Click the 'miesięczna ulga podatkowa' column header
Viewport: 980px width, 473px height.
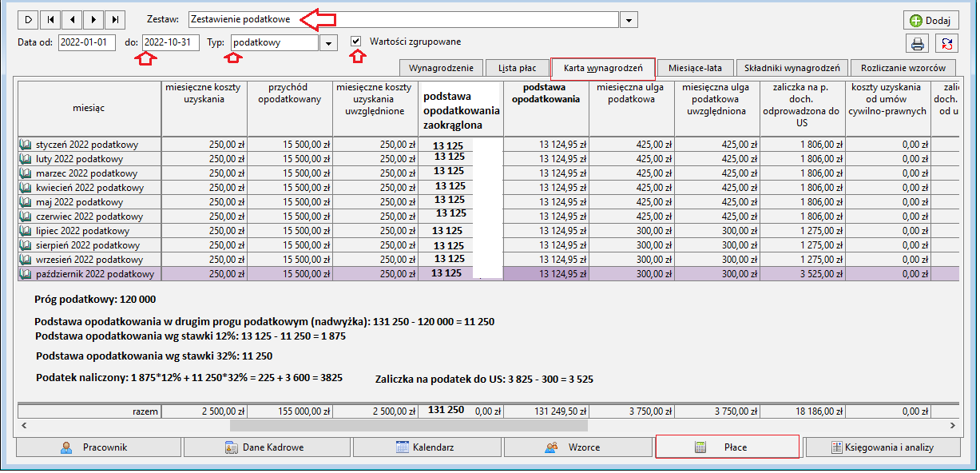click(632, 107)
